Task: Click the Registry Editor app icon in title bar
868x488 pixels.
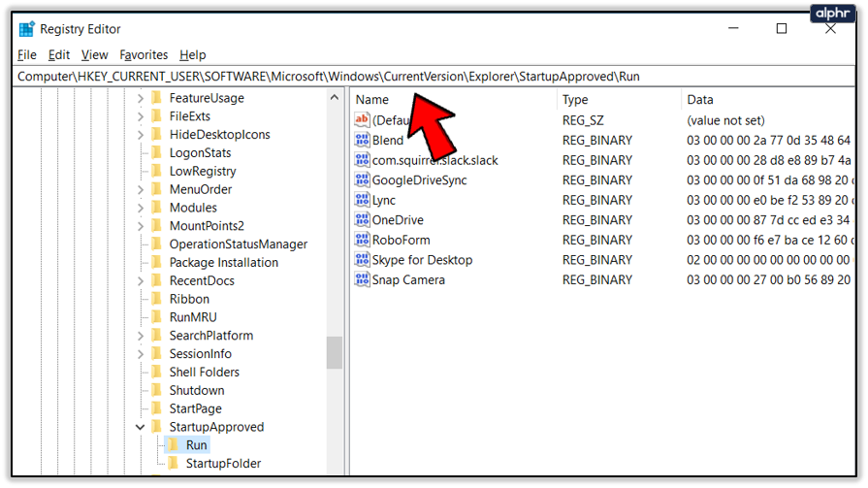Action: pyautogui.click(x=26, y=29)
